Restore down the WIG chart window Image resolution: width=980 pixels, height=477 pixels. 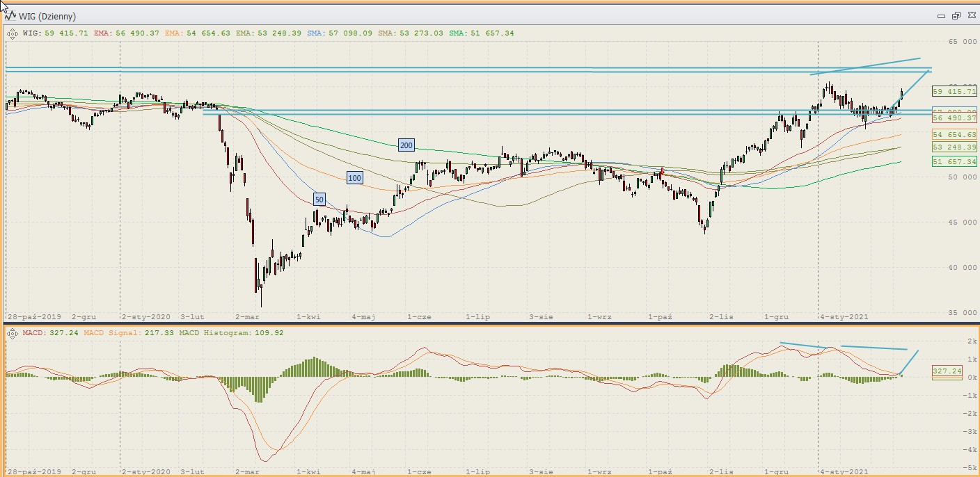tap(956, 15)
